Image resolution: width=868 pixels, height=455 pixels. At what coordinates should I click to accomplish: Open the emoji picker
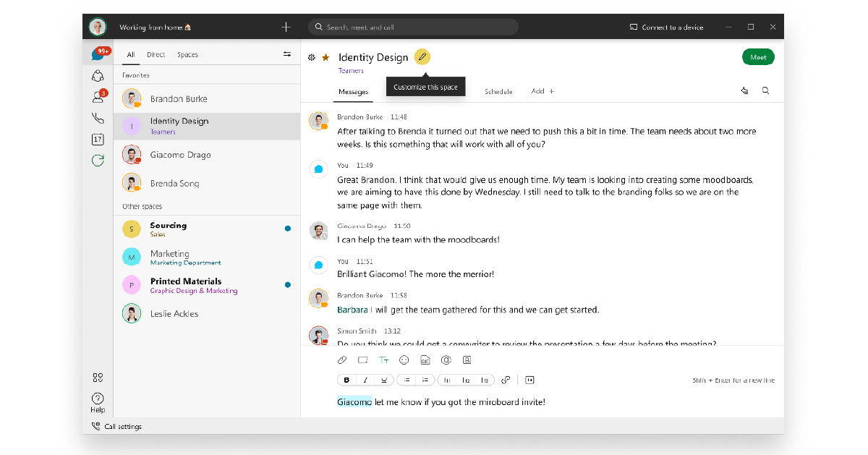click(x=404, y=360)
